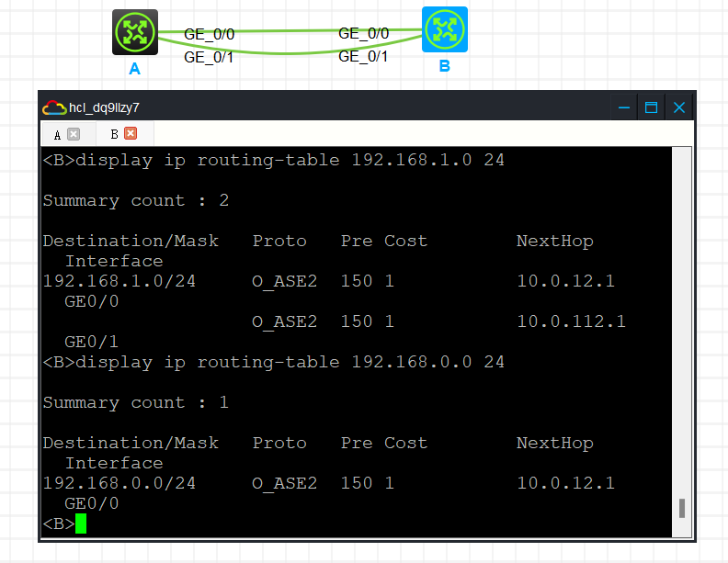Click the command line for 192.168.1.0 24
The width and height of the screenshot is (728, 563).
274,160
